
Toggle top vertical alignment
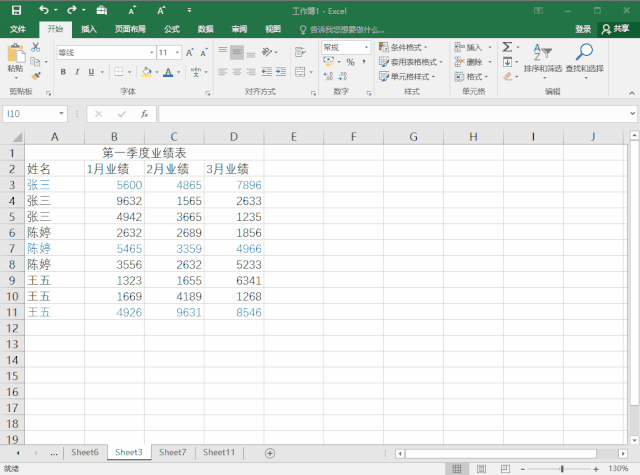[x=222, y=50]
